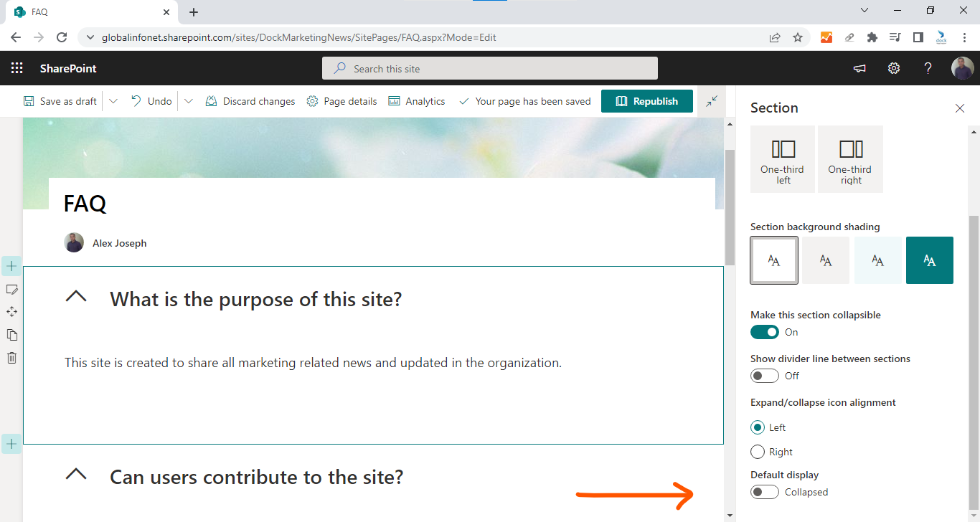Republish the page
The image size is (980, 522).
click(646, 101)
